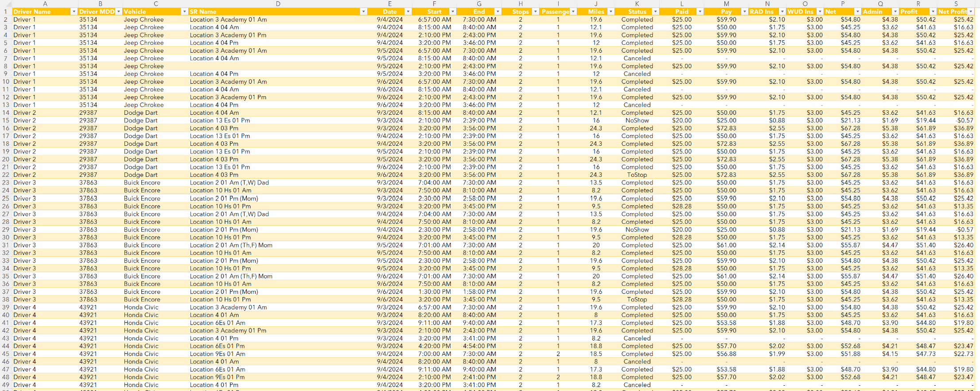
Task: Click the 'Driver 4' name cell in row 49
Action: [x=45, y=385]
